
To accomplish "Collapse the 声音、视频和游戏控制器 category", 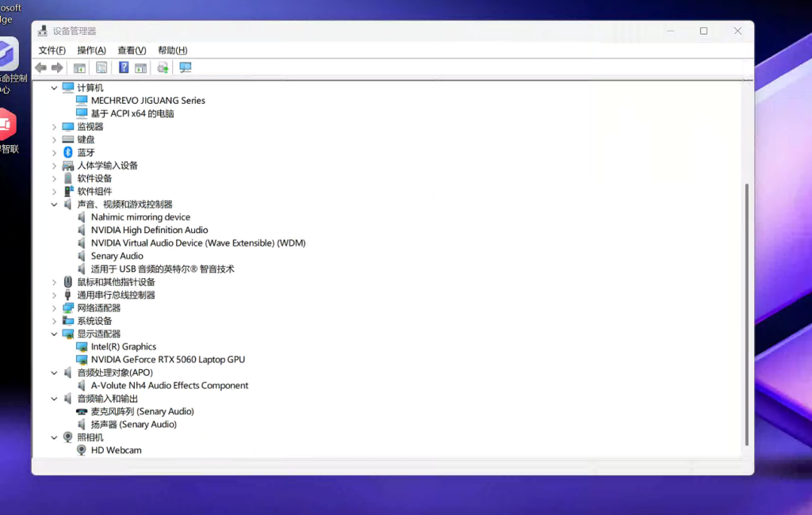I will click(x=54, y=204).
